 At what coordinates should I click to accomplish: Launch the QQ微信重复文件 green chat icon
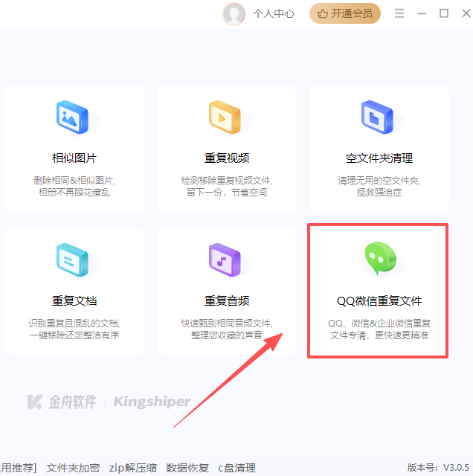379,260
